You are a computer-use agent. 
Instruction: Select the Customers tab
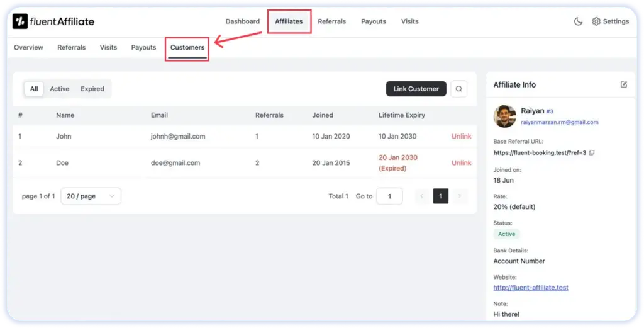tap(187, 47)
